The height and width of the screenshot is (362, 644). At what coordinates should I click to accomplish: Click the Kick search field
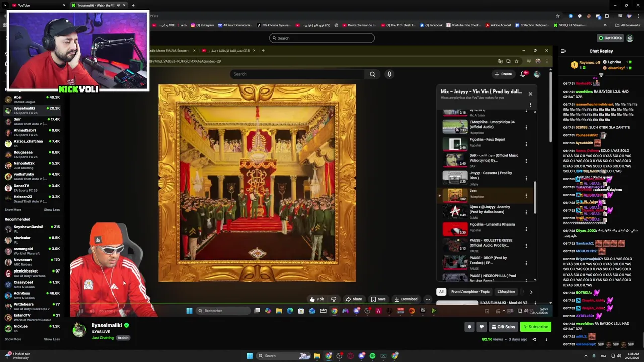tap(322, 38)
